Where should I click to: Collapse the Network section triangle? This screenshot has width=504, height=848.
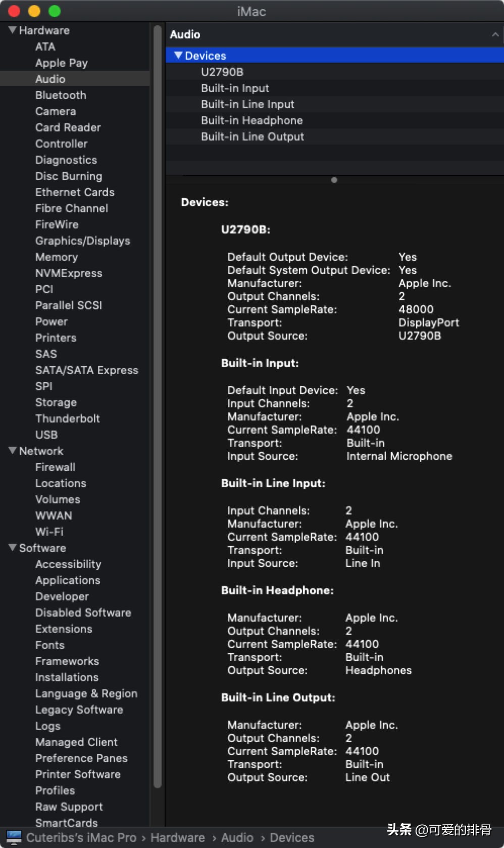(x=13, y=451)
